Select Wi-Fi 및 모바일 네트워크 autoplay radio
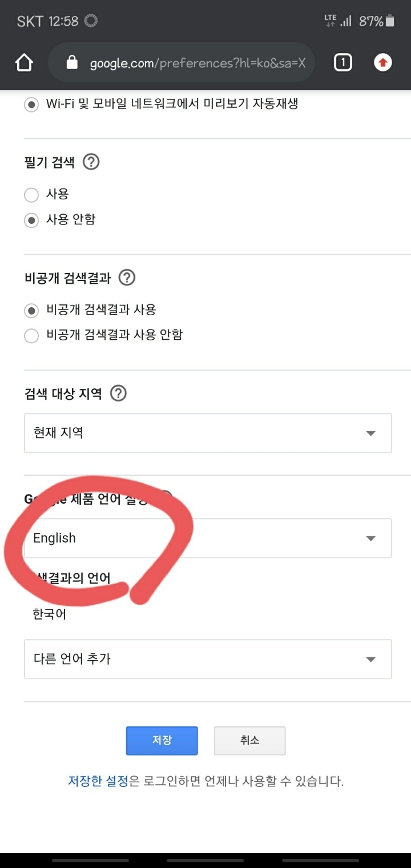The image size is (411, 868). (x=31, y=105)
